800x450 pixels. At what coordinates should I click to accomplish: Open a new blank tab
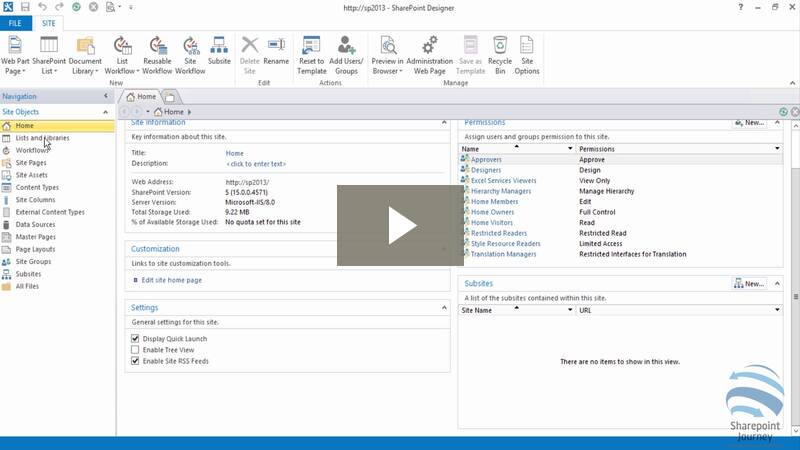click(x=170, y=96)
